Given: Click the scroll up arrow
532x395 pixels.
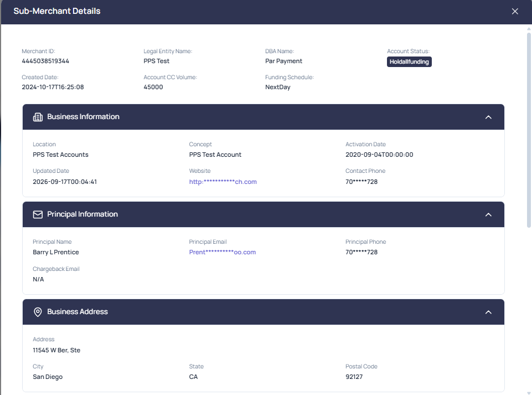Looking at the screenshot, I should point(529,29).
